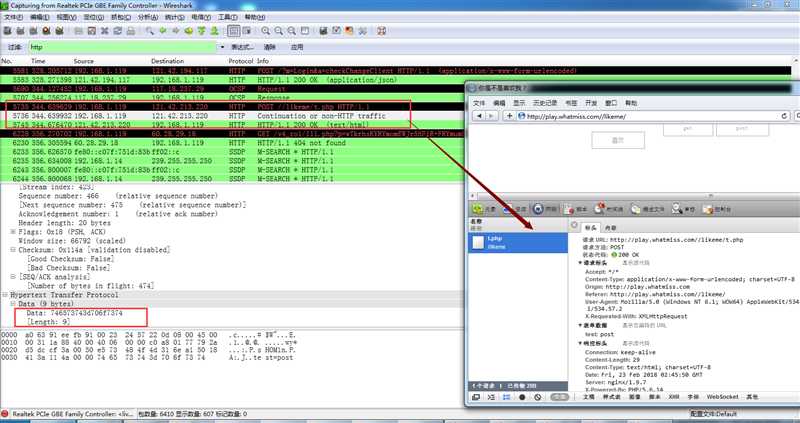Open the browser's History (历史记录) menu

pos(545,103)
